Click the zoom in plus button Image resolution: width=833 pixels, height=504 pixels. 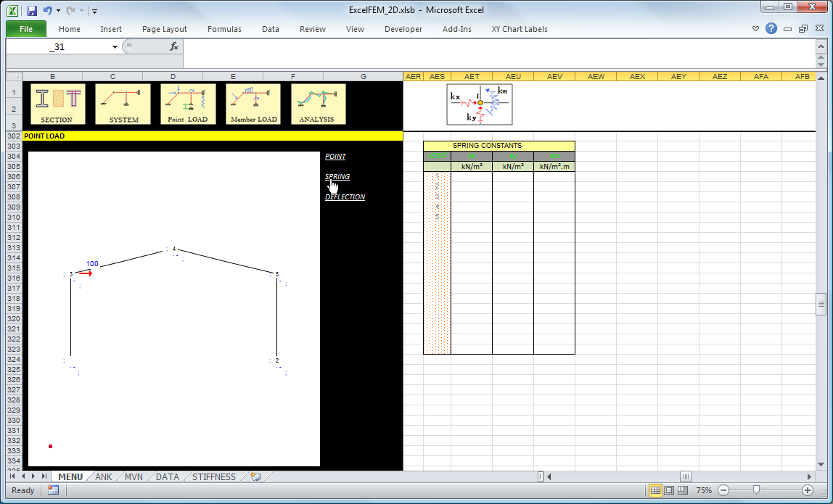click(808, 490)
